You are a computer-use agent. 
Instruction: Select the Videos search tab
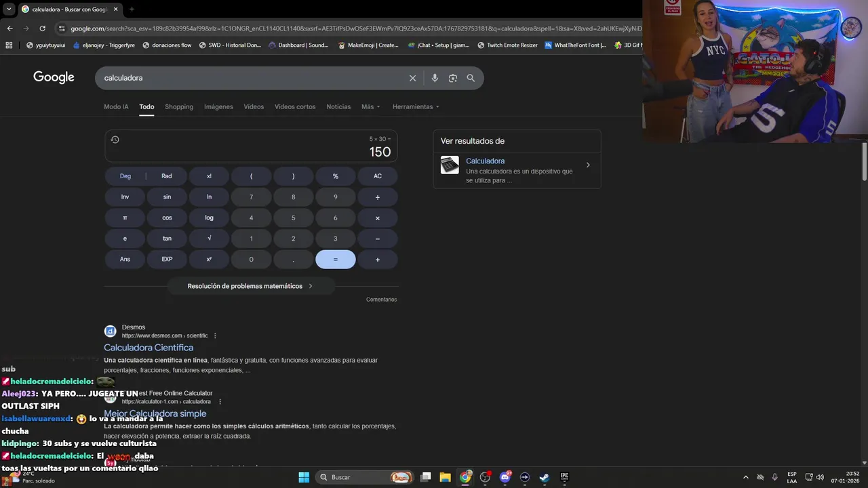[x=254, y=106]
